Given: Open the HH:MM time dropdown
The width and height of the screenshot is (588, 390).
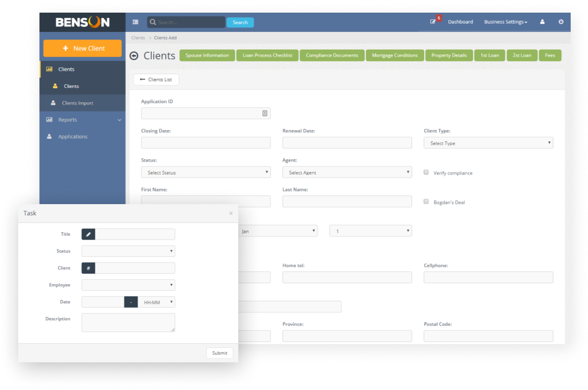Looking at the screenshot, I should (x=156, y=302).
